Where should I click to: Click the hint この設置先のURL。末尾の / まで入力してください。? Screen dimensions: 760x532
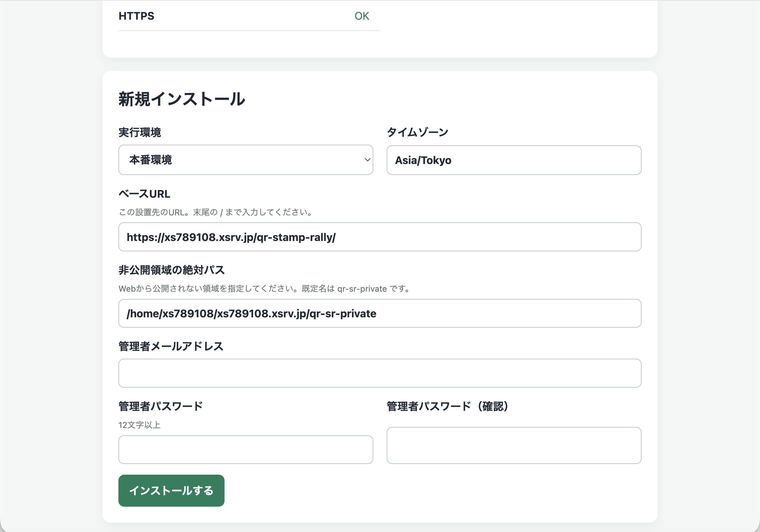click(216, 212)
